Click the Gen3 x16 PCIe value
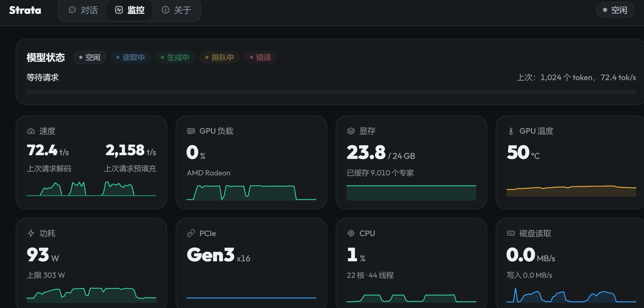 218,255
